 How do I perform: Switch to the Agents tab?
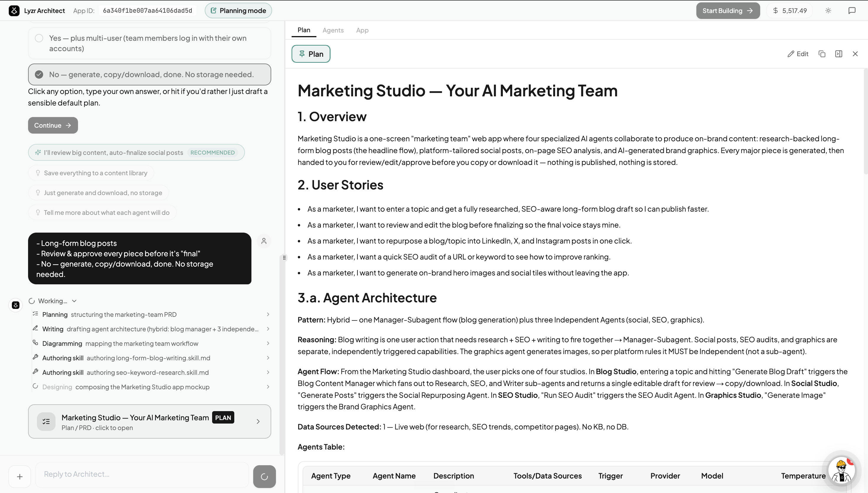333,30
